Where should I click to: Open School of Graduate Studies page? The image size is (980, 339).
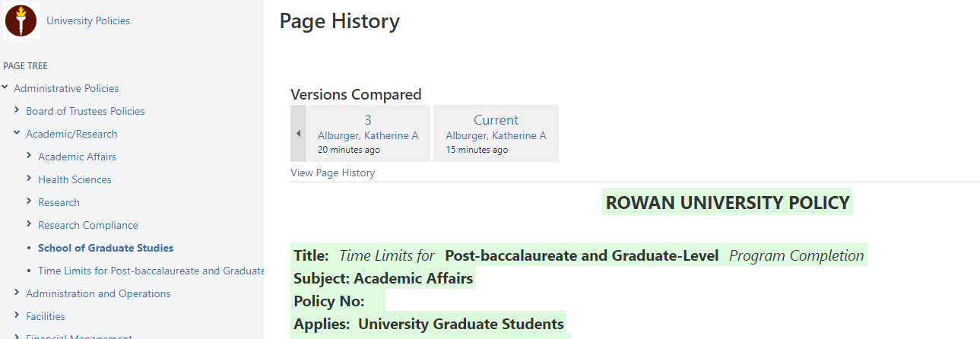point(106,248)
